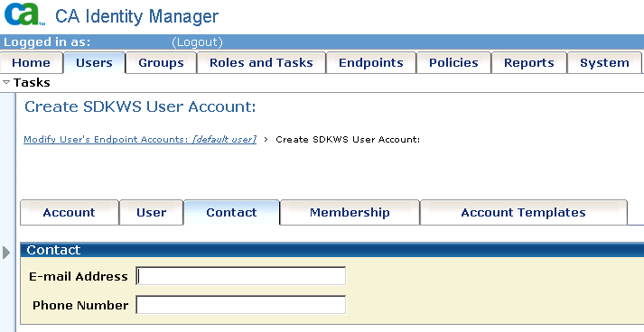Focus the E-mail Address input field

tap(240, 276)
